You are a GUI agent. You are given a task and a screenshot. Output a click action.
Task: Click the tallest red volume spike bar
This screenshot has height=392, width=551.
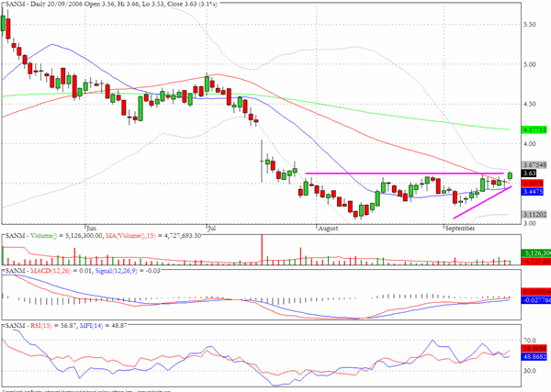tap(262, 250)
